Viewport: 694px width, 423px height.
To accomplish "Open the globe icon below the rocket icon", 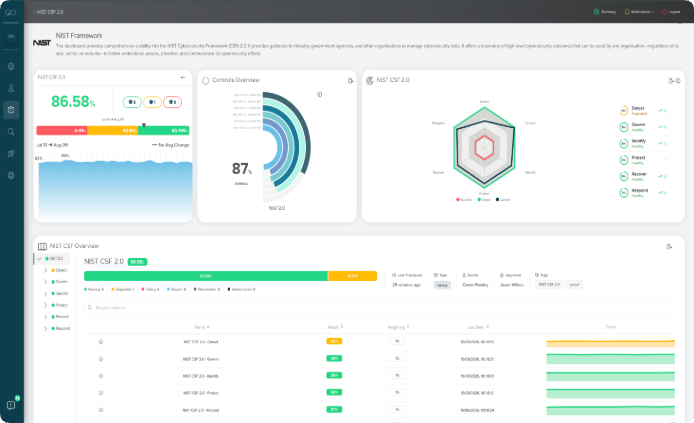I will (11, 175).
